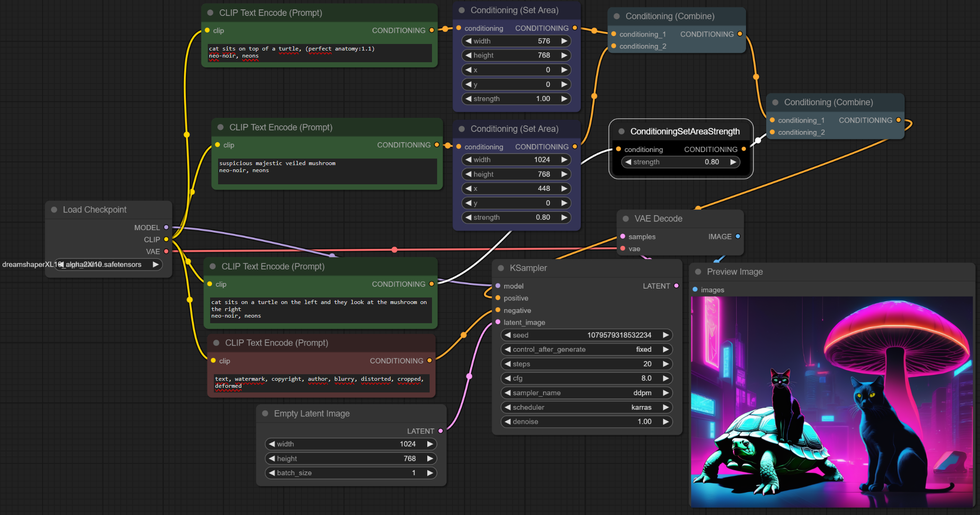This screenshot has width=980, height=515.
Task: Open the scheduler karras selector
Action: (x=586, y=407)
